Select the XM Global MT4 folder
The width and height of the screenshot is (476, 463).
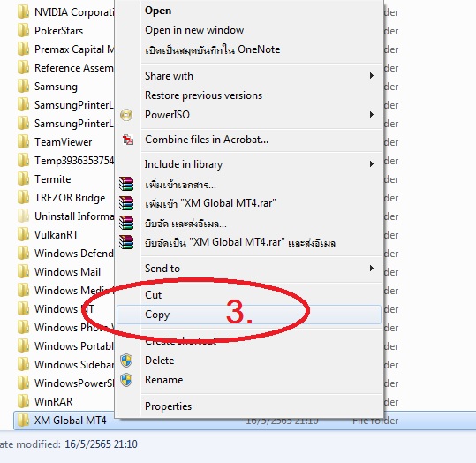tap(245, 421)
